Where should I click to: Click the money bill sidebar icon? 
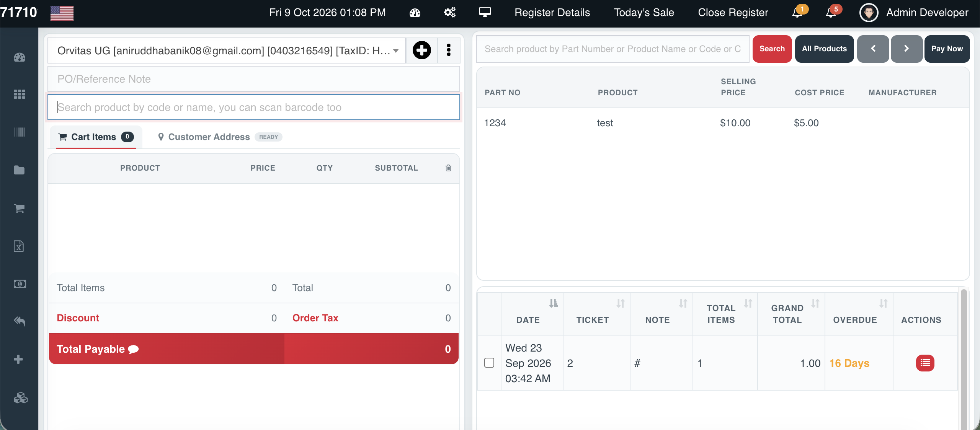tap(20, 284)
